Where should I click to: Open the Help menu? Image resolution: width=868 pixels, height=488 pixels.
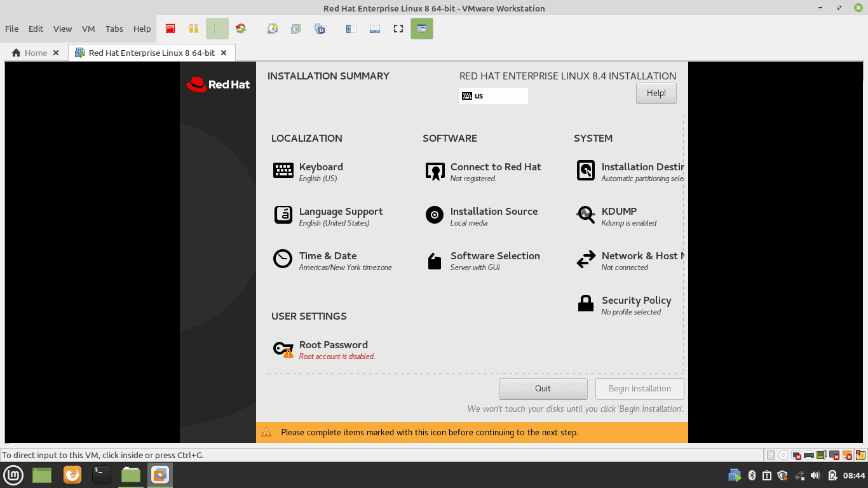(142, 29)
